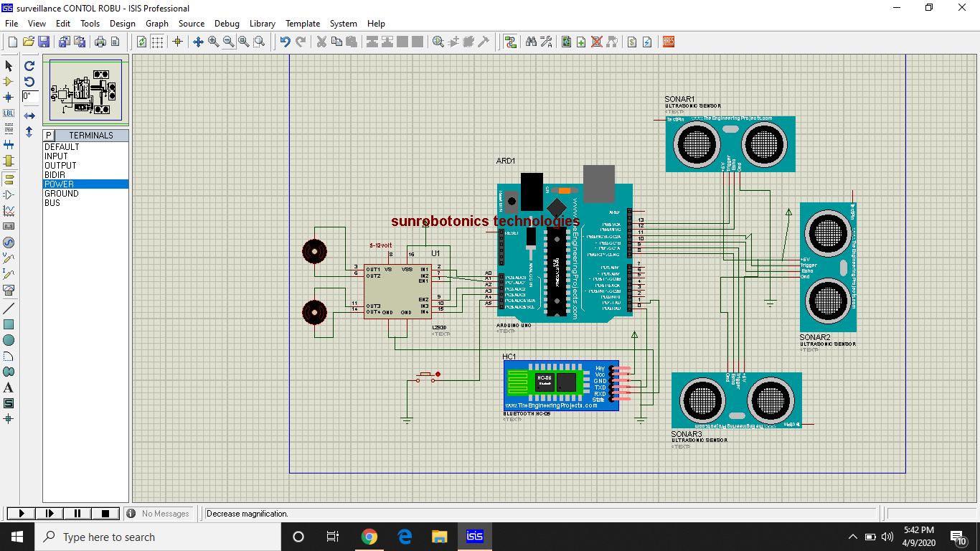The width and height of the screenshot is (980, 551).
Task: Select junction dot mode
Action: tap(9, 97)
